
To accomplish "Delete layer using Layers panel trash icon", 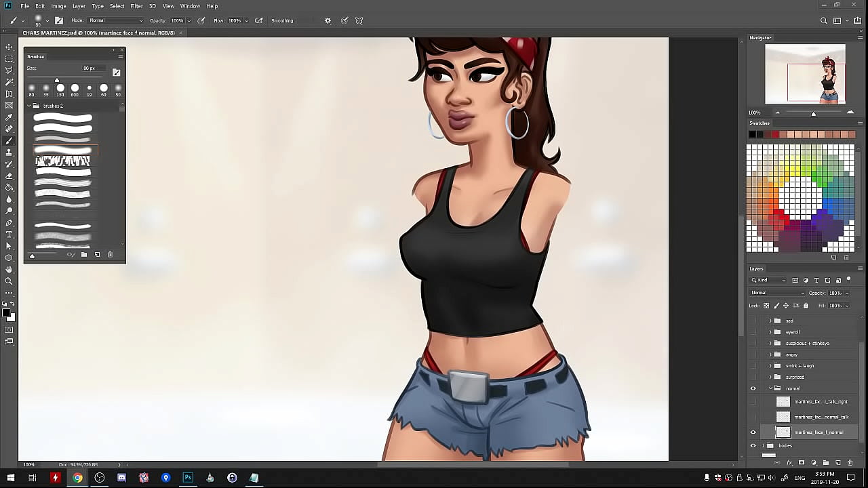I will (x=850, y=463).
